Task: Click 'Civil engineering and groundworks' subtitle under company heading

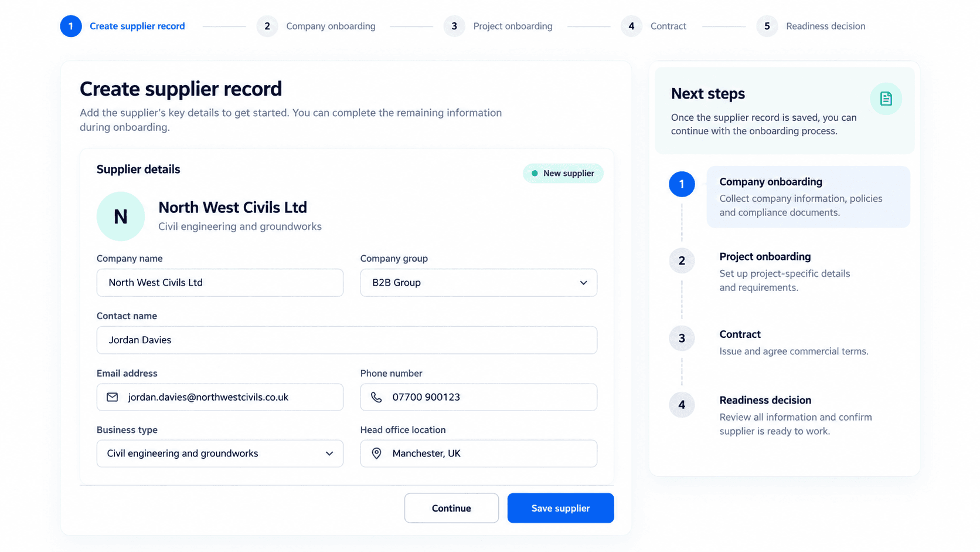Action: tap(240, 226)
